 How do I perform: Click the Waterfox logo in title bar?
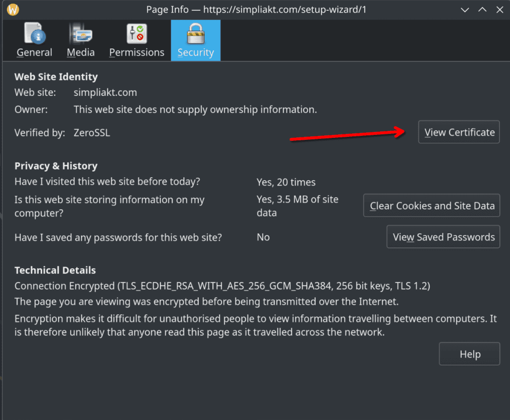(13, 9)
